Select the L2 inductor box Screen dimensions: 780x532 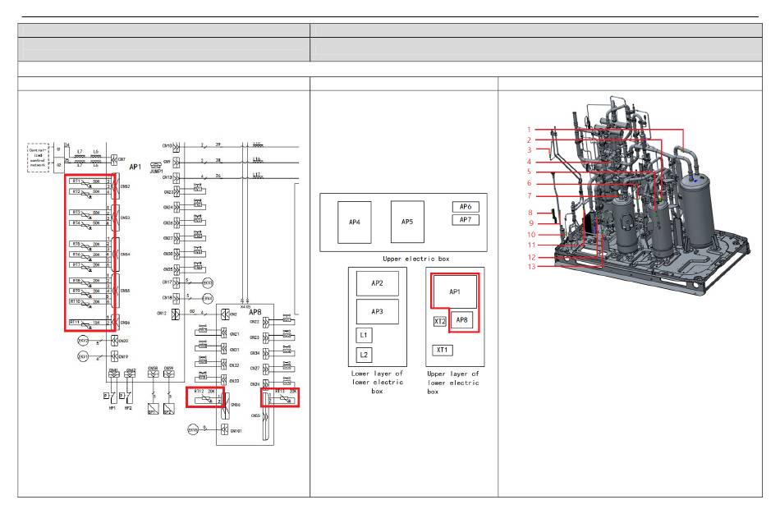[363, 355]
